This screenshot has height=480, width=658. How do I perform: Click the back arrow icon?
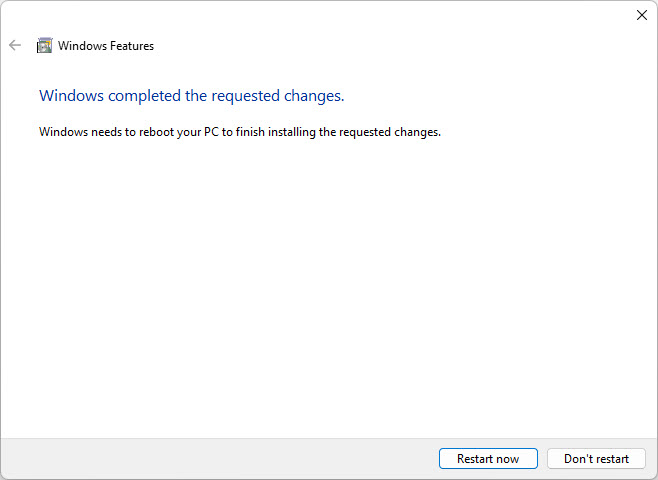pyautogui.click(x=15, y=45)
